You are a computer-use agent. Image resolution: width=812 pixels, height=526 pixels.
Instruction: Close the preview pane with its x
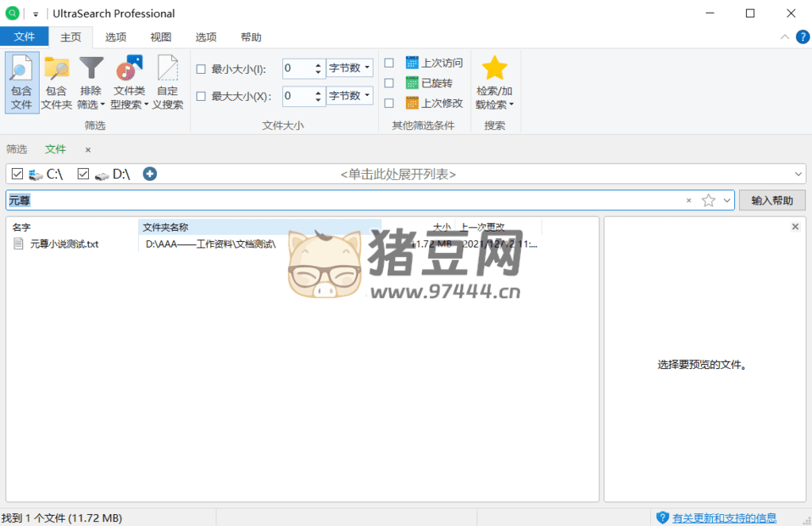coord(795,226)
